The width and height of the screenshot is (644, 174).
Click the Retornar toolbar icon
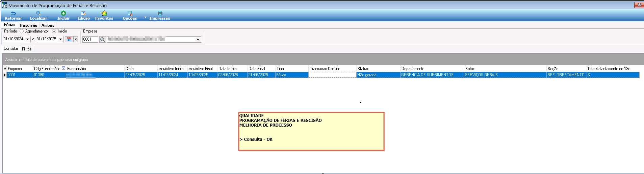(13, 15)
